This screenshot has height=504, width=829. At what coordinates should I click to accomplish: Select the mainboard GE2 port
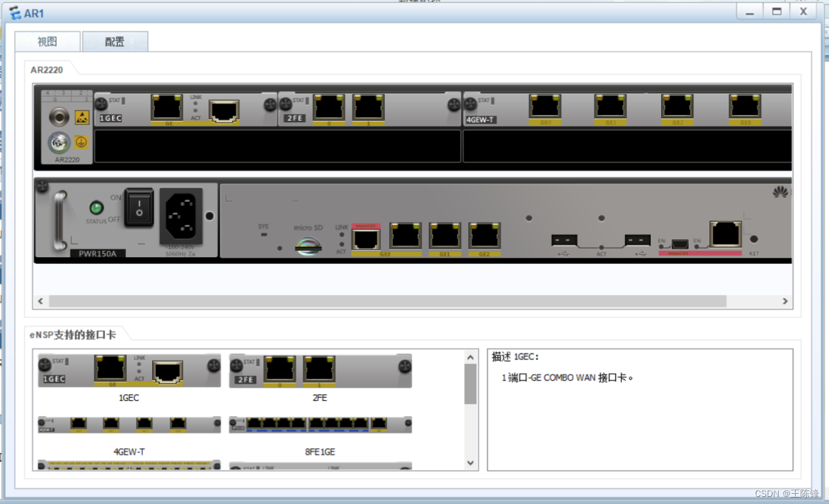[x=484, y=236]
